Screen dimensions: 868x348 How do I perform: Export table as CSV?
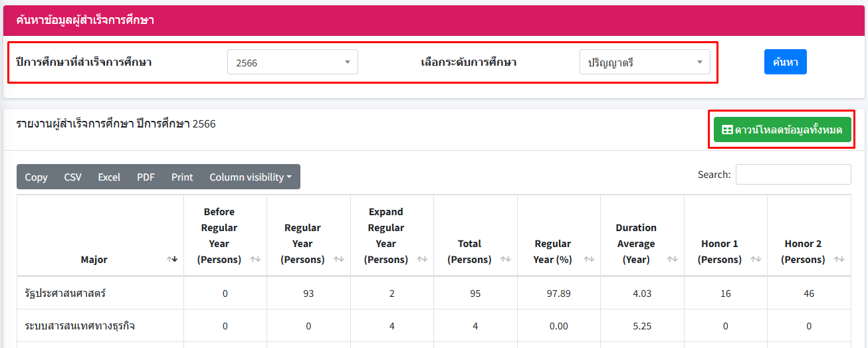72,177
